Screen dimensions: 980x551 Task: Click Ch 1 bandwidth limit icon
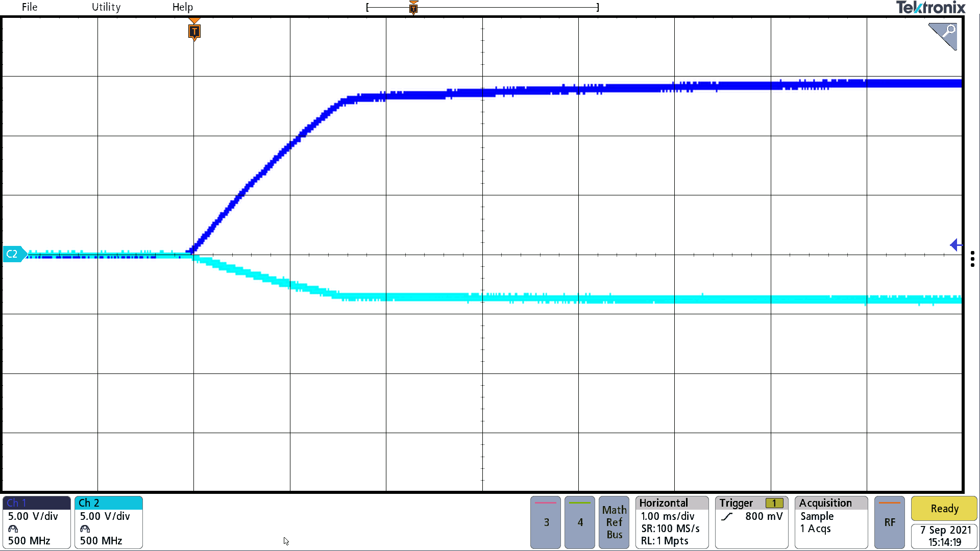tap(13, 529)
